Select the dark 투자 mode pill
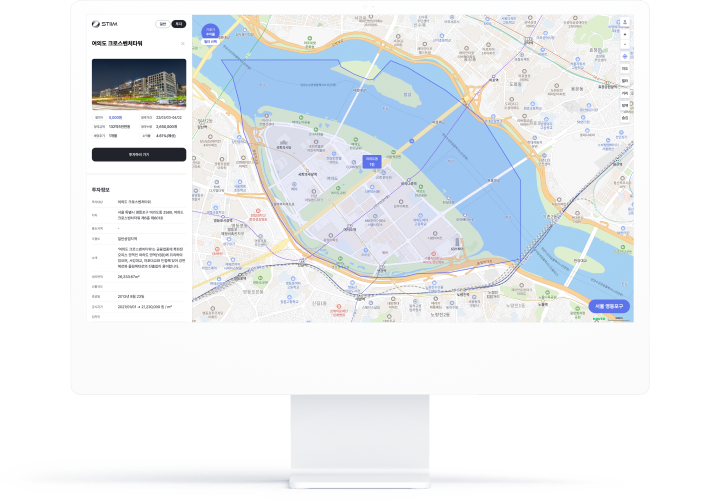 pos(179,24)
